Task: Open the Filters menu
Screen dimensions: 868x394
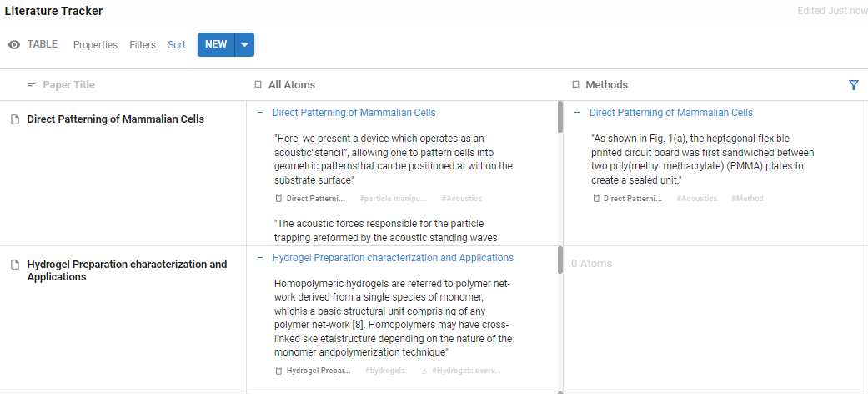Action: [143, 45]
